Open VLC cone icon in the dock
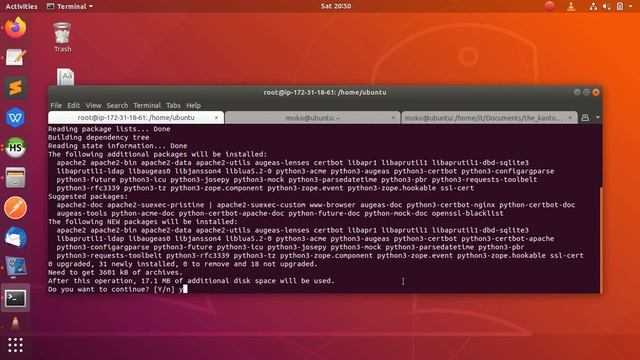The width and height of the screenshot is (640, 360). click(x=16, y=323)
